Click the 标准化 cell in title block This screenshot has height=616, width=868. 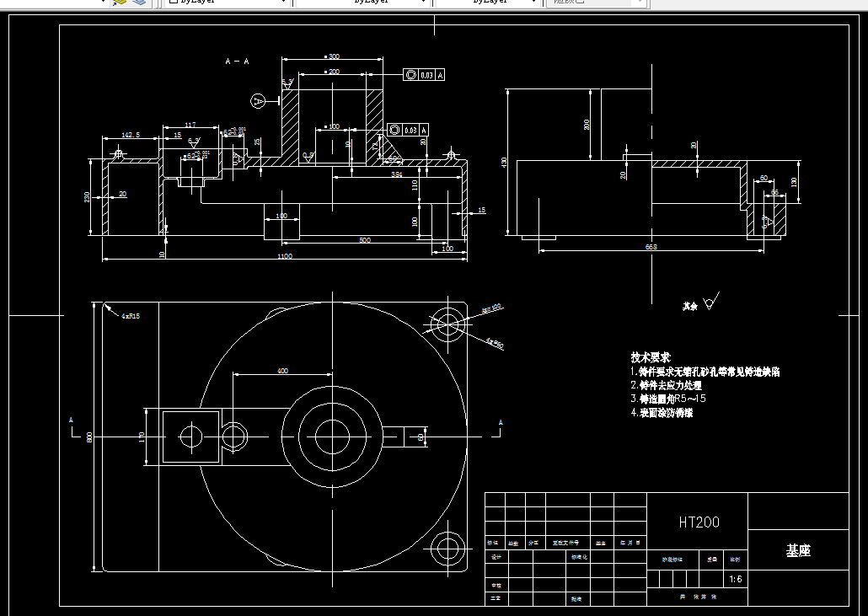pyautogui.click(x=579, y=557)
